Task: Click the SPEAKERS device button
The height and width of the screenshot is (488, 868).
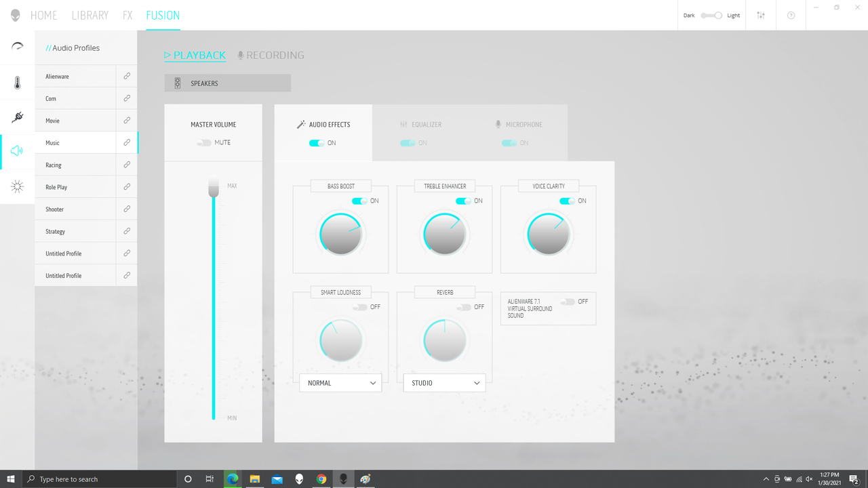Action: (x=227, y=83)
